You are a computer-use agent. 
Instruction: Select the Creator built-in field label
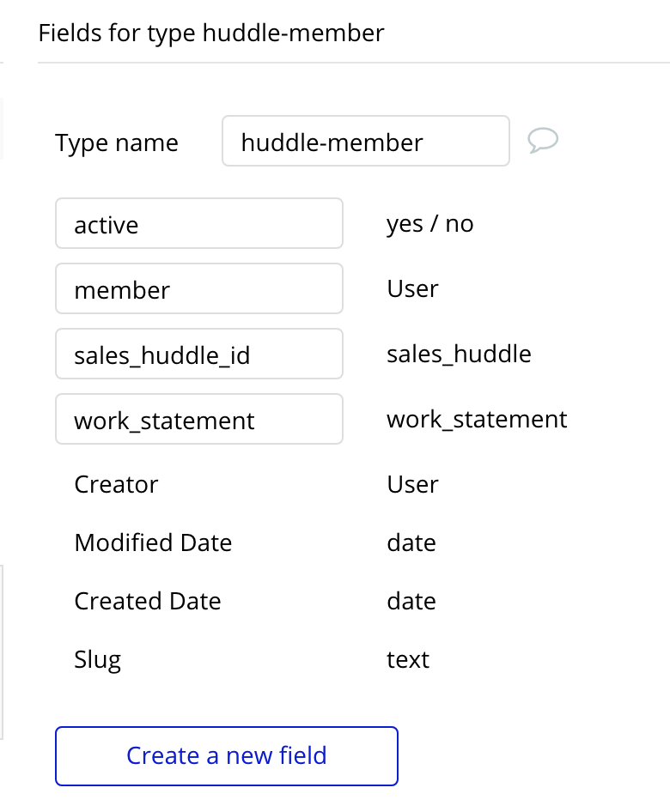click(116, 485)
